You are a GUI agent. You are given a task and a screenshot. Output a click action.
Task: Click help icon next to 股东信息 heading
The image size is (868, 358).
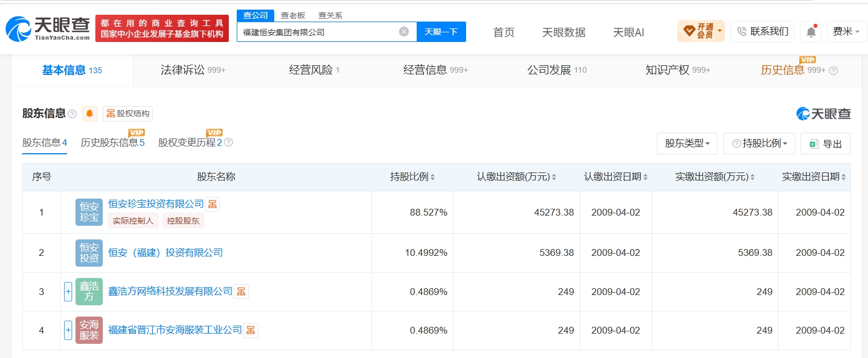point(72,113)
